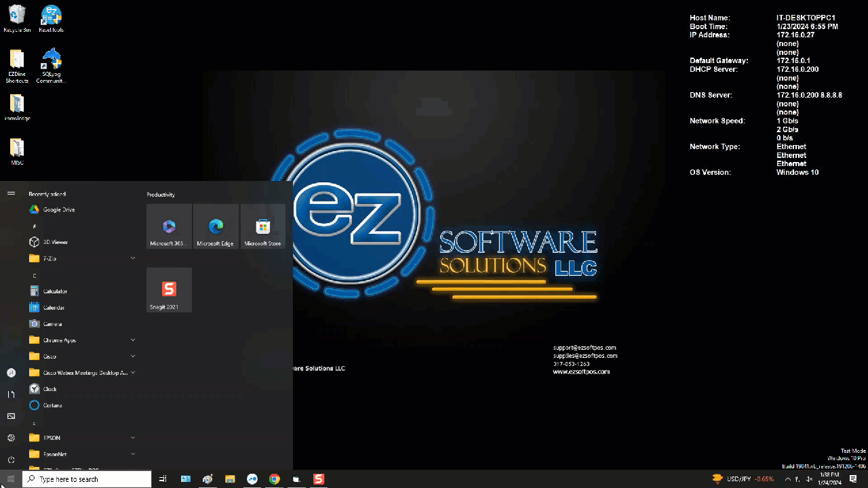Open the Calendar app
868x488 pixels.
coord(81,307)
